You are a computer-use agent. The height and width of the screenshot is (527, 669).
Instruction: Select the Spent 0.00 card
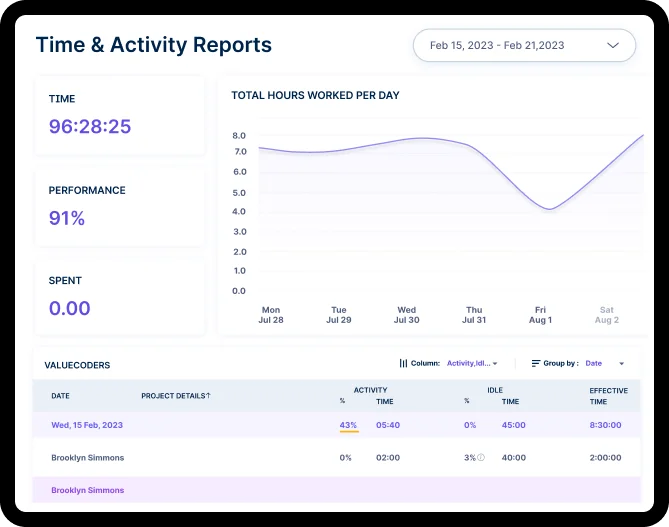pyautogui.click(x=120, y=298)
